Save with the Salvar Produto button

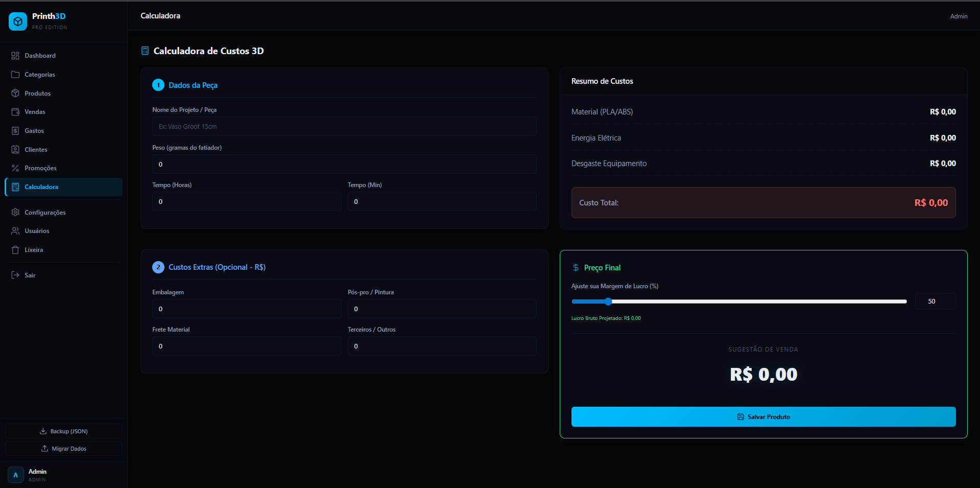(763, 417)
